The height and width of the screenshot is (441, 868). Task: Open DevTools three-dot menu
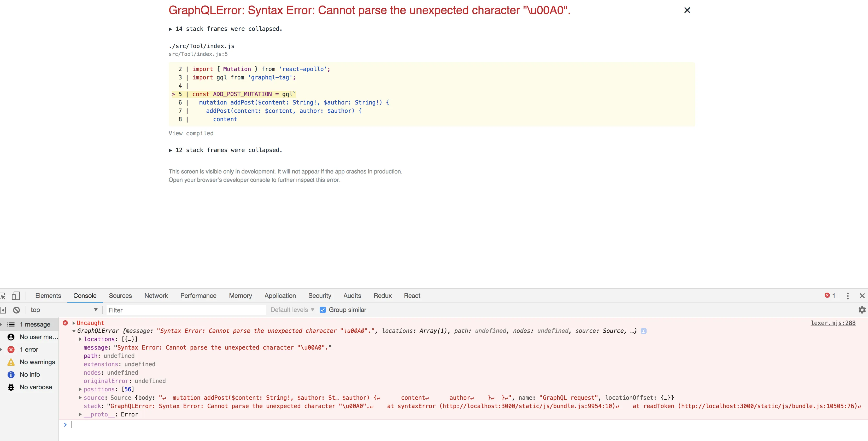coord(847,296)
